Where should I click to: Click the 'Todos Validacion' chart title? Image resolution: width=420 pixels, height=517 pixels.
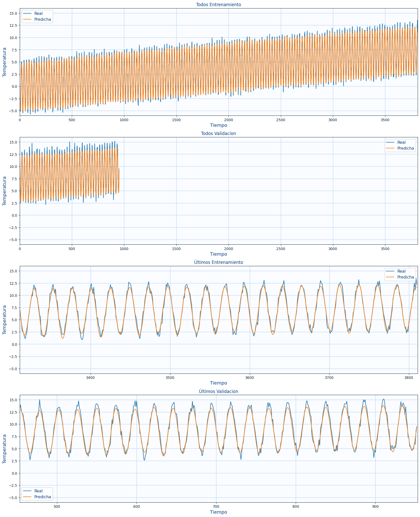coord(218,133)
